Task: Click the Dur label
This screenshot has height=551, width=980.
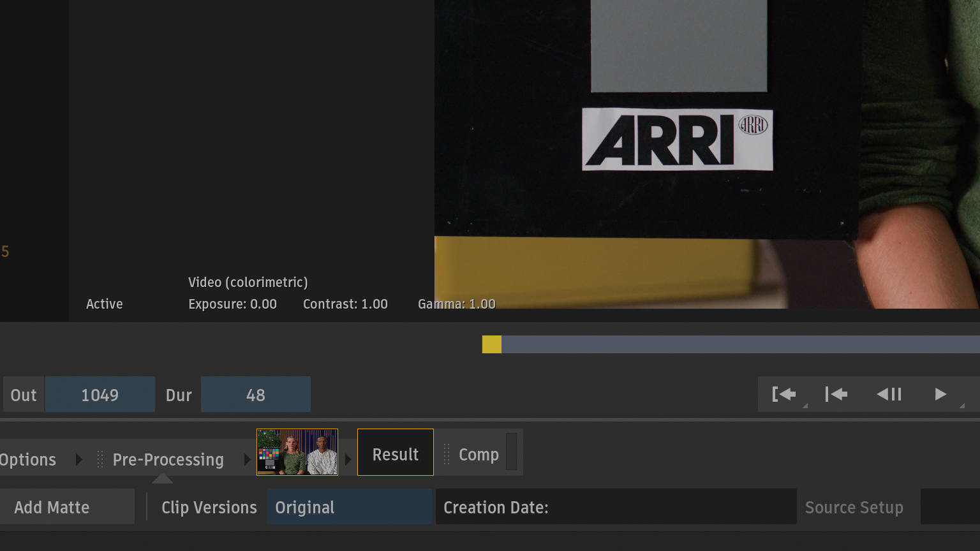Action: (179, 395)
